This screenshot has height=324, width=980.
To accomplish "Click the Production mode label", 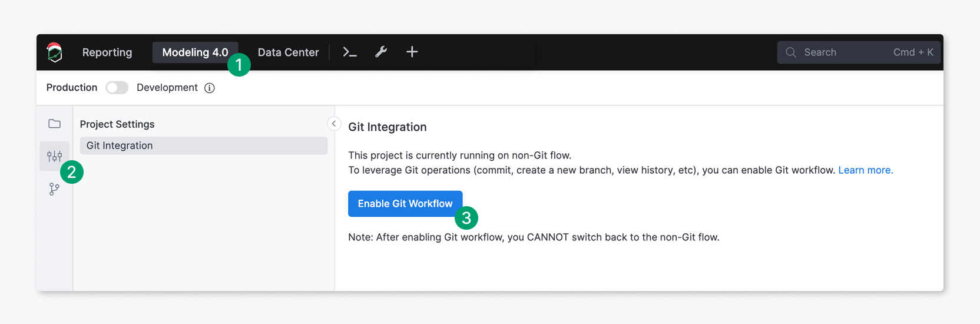I will [x=72, y=88].
